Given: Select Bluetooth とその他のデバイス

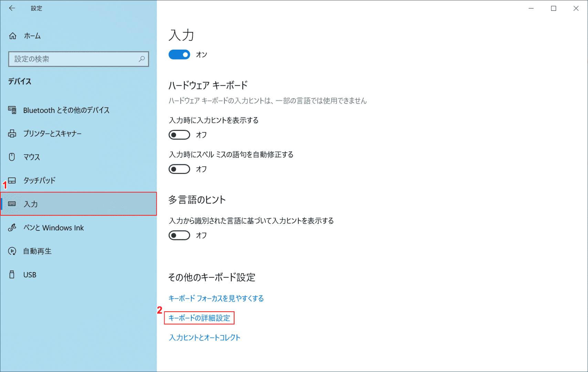Looking at the screenshot, I should tap(78, 110).
